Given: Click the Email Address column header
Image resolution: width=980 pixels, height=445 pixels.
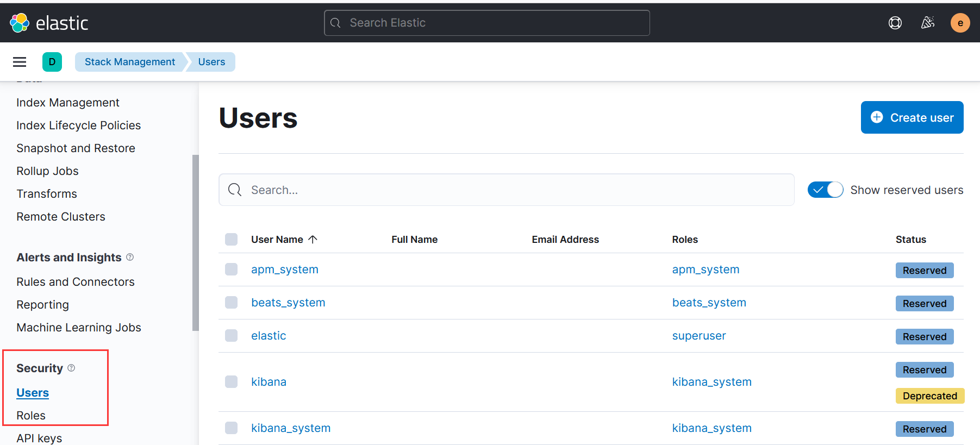Looking at the screenshot, I should coord(565,240).
